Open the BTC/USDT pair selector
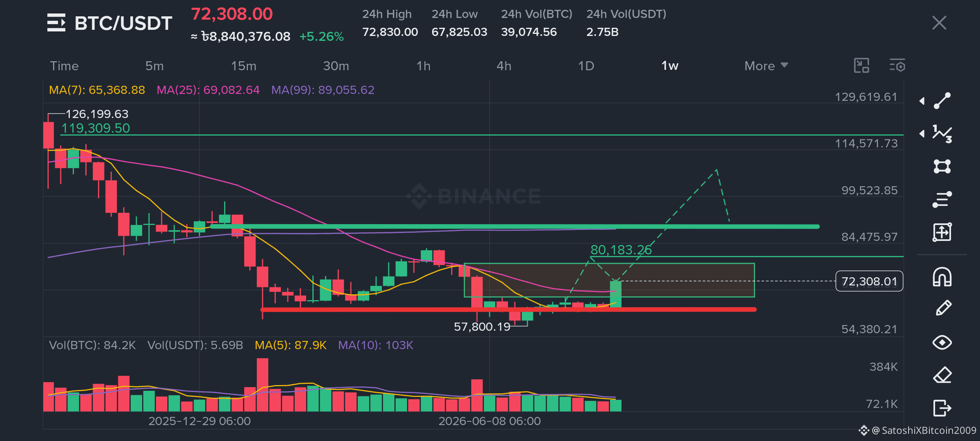Image resolution: width=980 pixels, height=441 pixels. [x=123, y=23]
